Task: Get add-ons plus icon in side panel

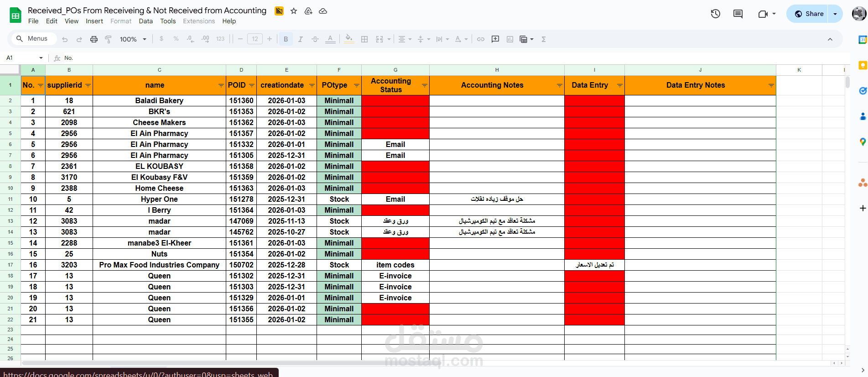Action: click(863, 208)
